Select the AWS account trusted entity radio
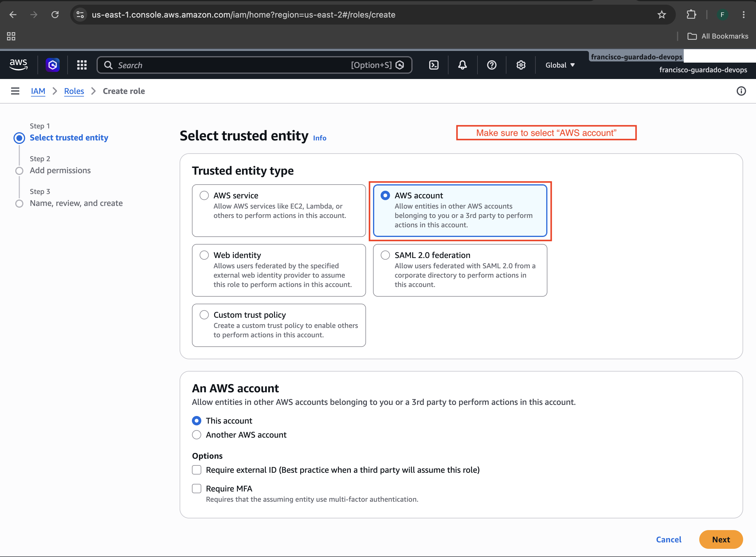Image resolution: width=756 pixels, height=557 pixels. [385, 195]
